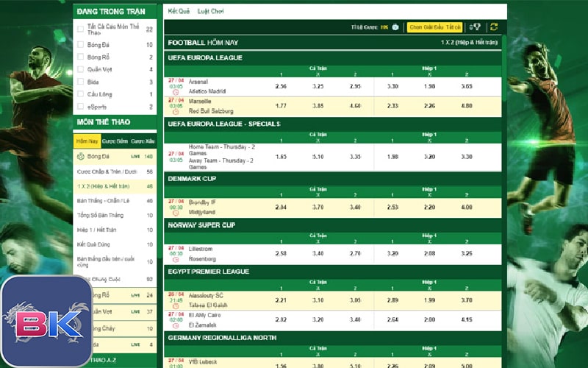Select El Ahly Cairo home odds 2.02
Screen dimensions: 588x368
(281, 320)
